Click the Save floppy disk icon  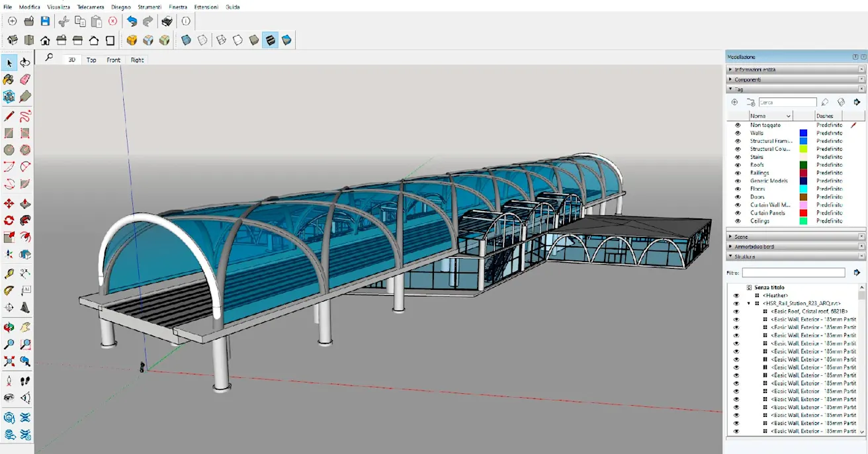(x=45, y=21)
